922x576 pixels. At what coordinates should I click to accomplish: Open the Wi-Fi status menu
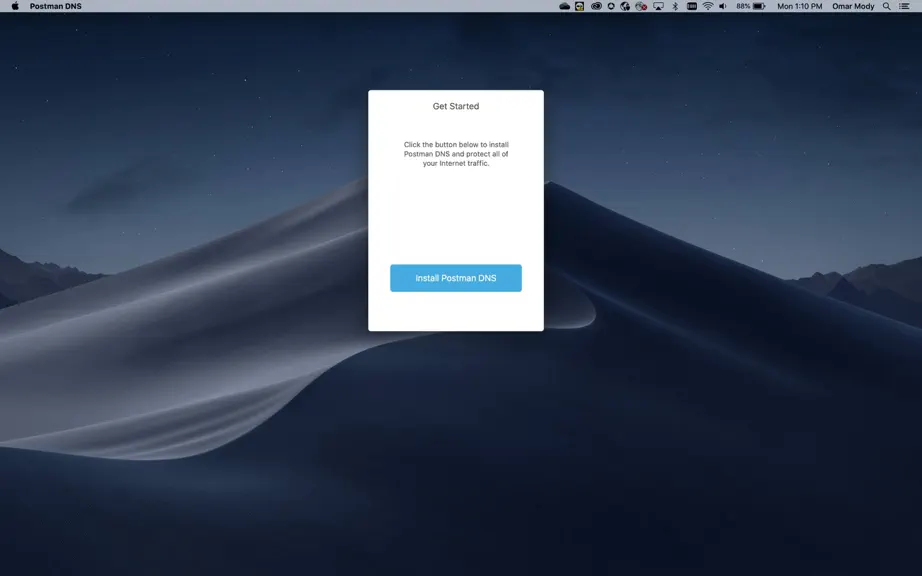coord(708,6)
